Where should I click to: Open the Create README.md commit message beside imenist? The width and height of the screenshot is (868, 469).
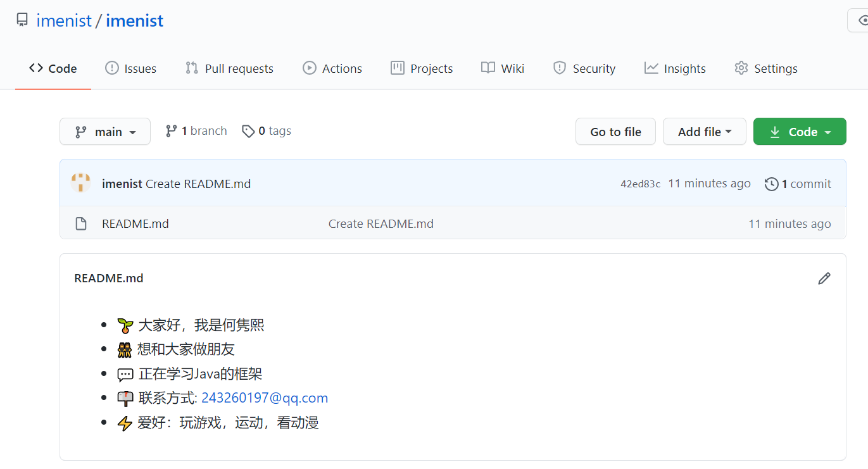[x=198, y=184]
